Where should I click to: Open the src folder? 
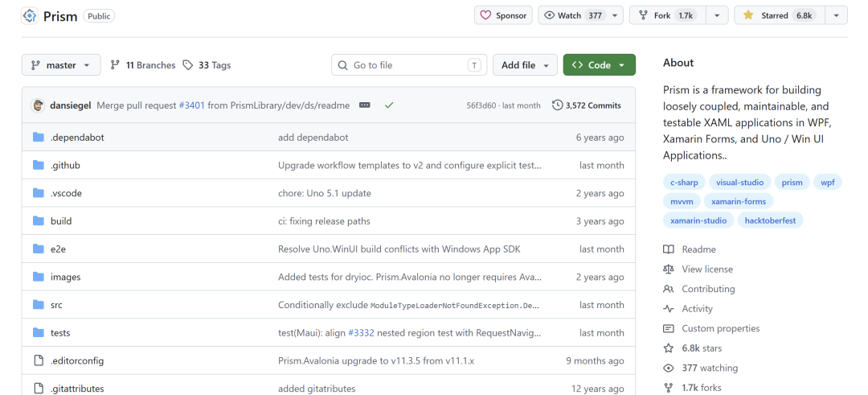coord(56,305)
